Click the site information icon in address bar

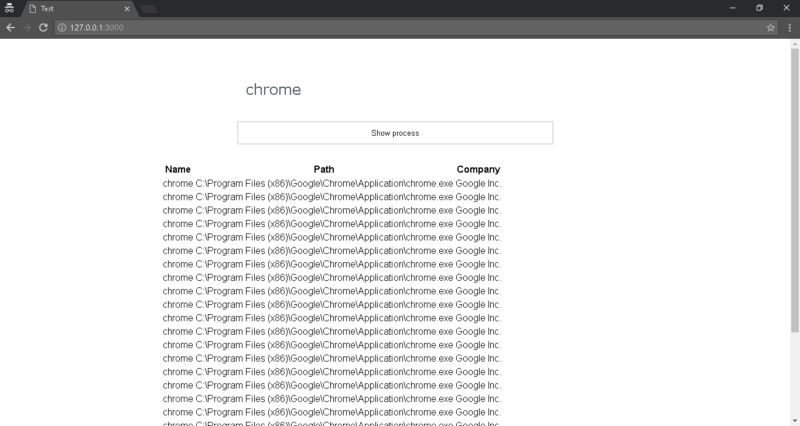(x=62, y=27)
